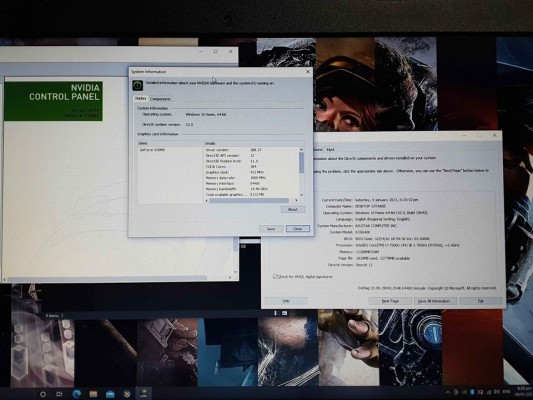533x400 pixels.
Task: Open Task View on the taskbar
Action: click(x=59, y=394)
